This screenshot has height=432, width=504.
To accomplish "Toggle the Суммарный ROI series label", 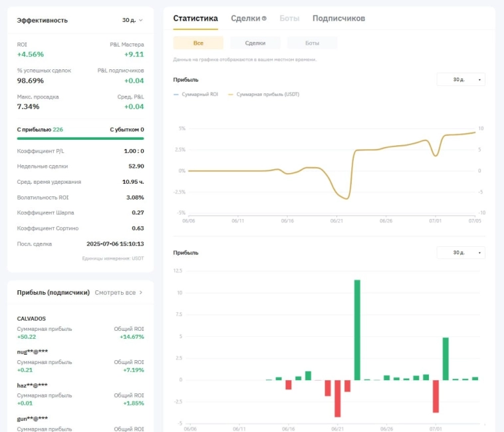I will click(199, 95).
